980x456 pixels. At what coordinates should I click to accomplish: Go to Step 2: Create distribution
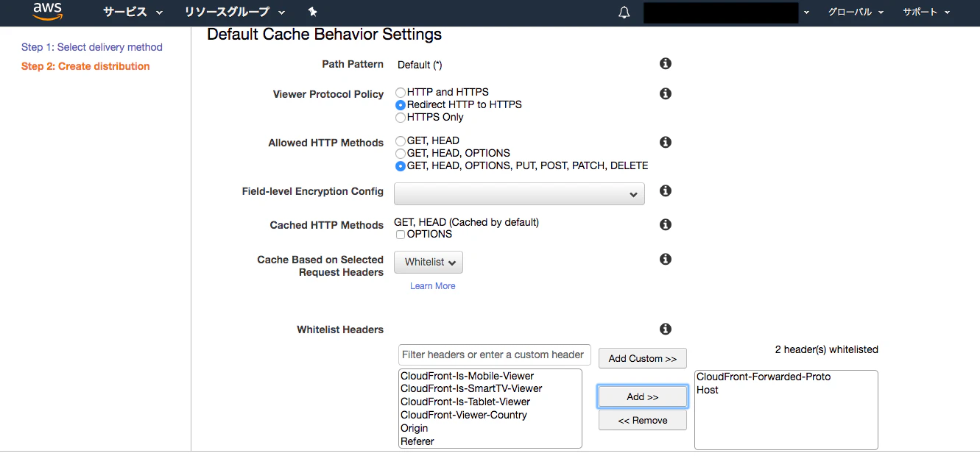[x=85, y=66]
